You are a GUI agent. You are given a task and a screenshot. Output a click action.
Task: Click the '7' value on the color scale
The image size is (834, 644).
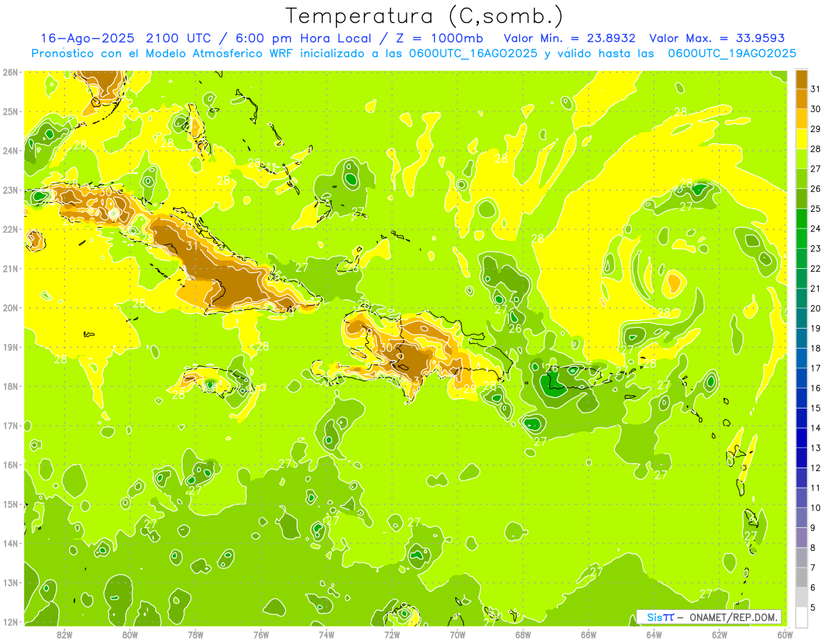pyautogui.click(x=814, y=568)
